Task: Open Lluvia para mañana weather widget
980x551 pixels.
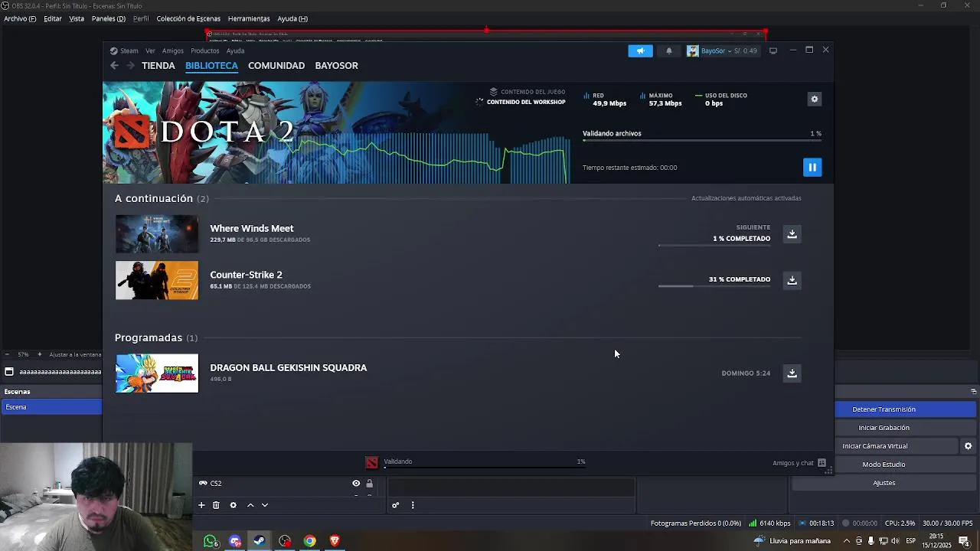Action: [x=792, y=541]
